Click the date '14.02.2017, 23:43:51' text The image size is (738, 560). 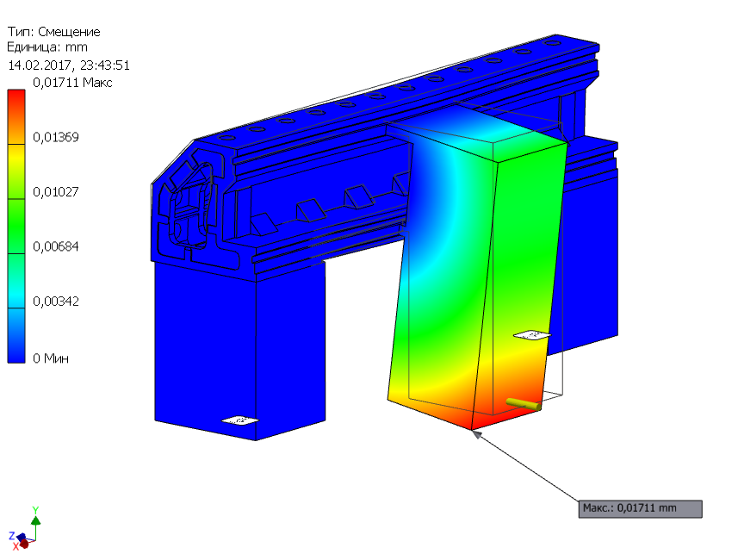69,65
